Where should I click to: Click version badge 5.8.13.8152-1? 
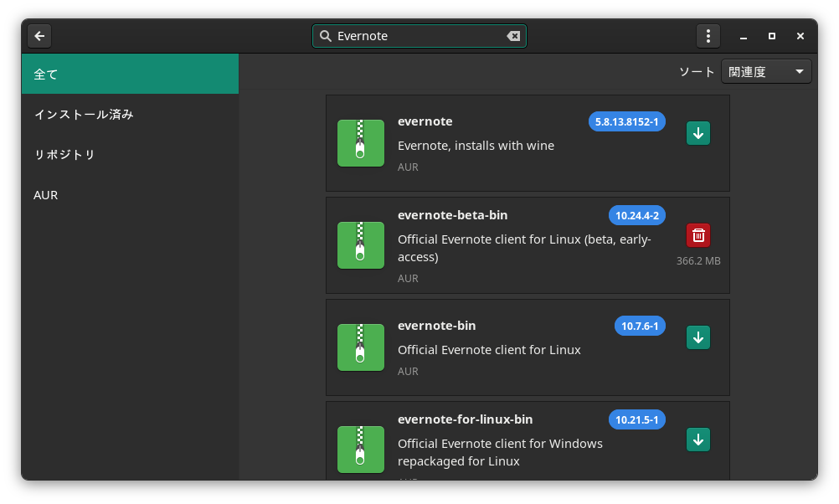point(626,121)
